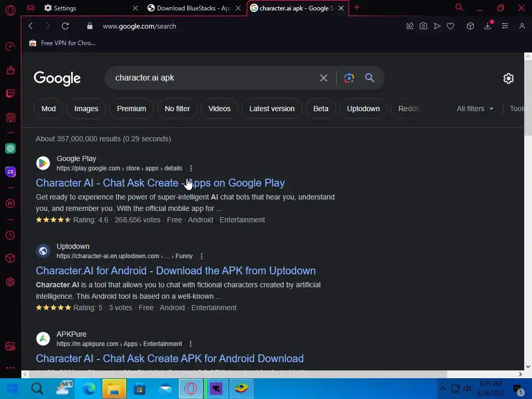Open History clock icon in sidebar
The height and width of the screenshot is (399, 532).
pos(10,235)
